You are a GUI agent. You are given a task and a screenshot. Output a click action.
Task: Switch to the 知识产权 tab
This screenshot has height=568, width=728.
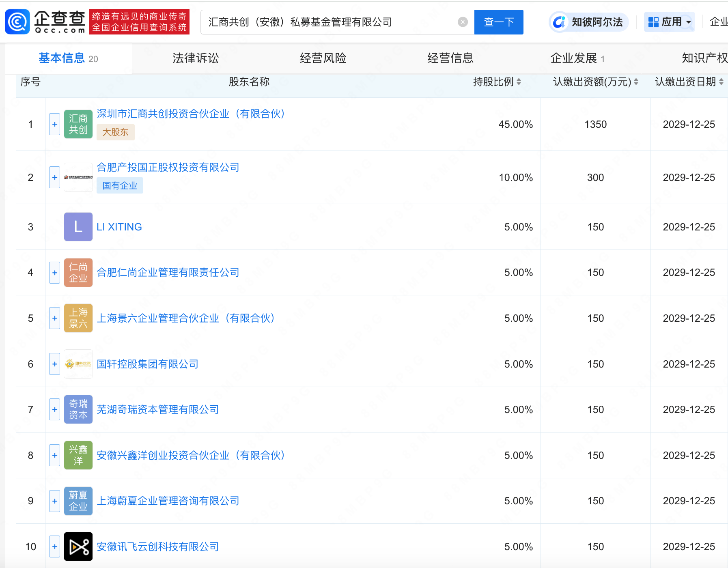[x=705, y=58]
